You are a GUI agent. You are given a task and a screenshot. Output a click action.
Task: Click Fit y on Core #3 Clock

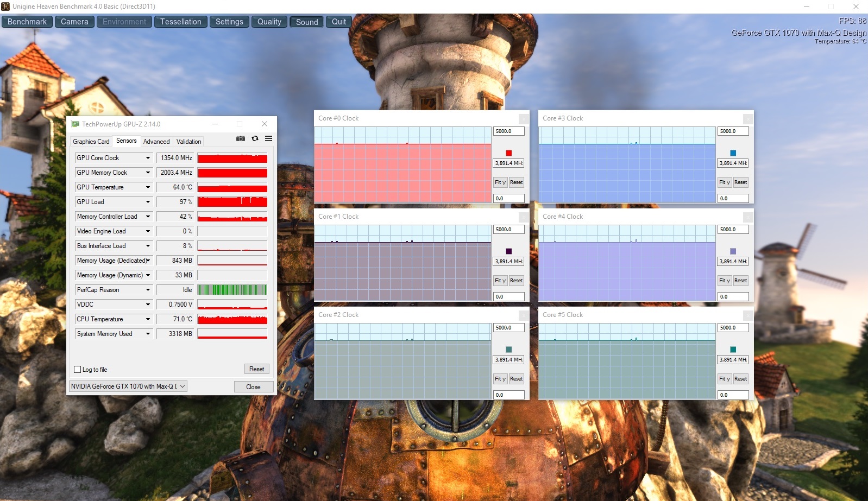pyautogui.click(x=725, y=182)
